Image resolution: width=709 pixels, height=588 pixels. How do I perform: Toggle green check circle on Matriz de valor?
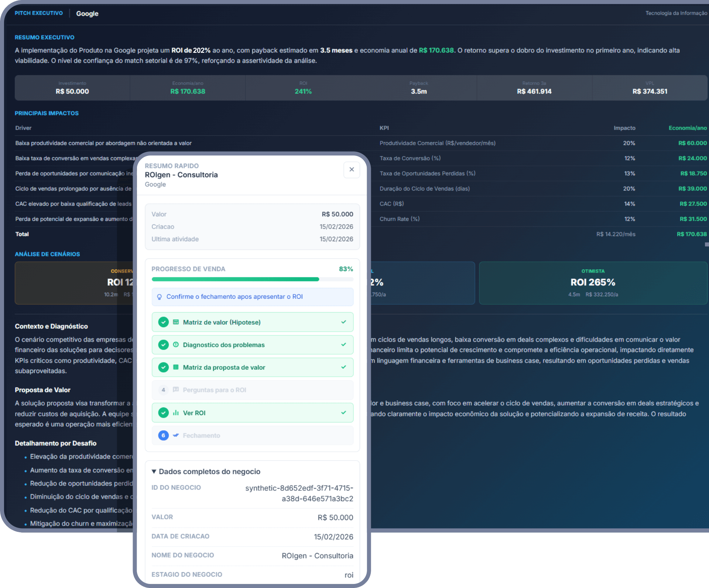click(163, 322)
